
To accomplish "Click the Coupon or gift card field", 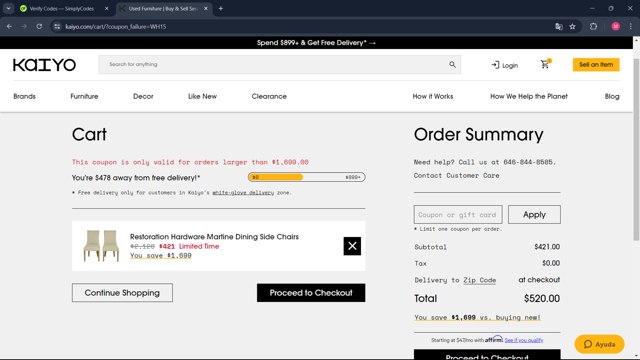I will [458, 214].
